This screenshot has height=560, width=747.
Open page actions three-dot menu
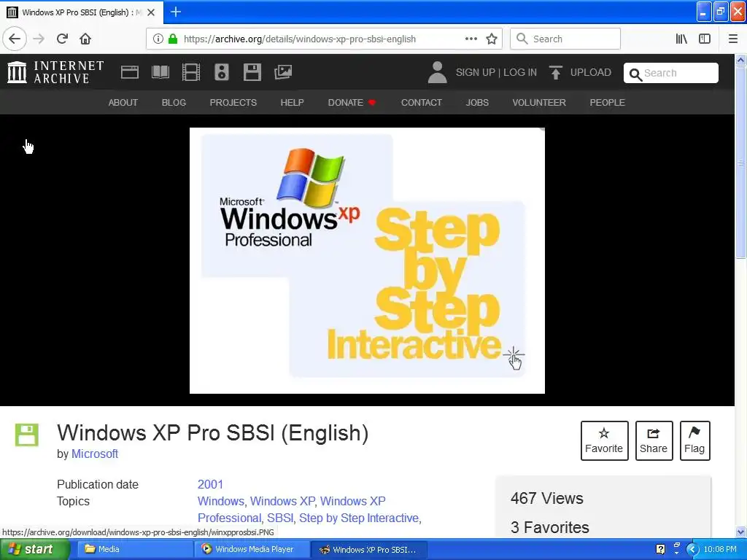[471, 39]
